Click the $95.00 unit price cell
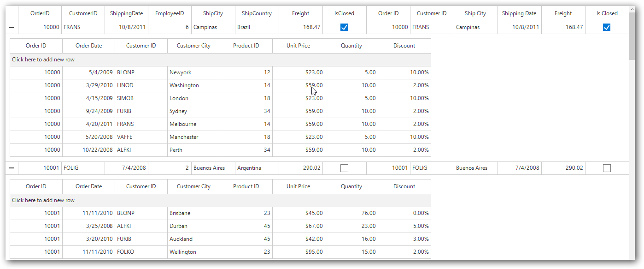Screen dimensions: 644x269 313,252
